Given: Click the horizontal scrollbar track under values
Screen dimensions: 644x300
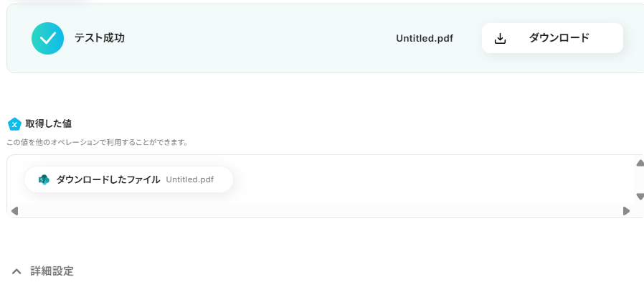Looking at the screenshot, I should coord(321,211).
